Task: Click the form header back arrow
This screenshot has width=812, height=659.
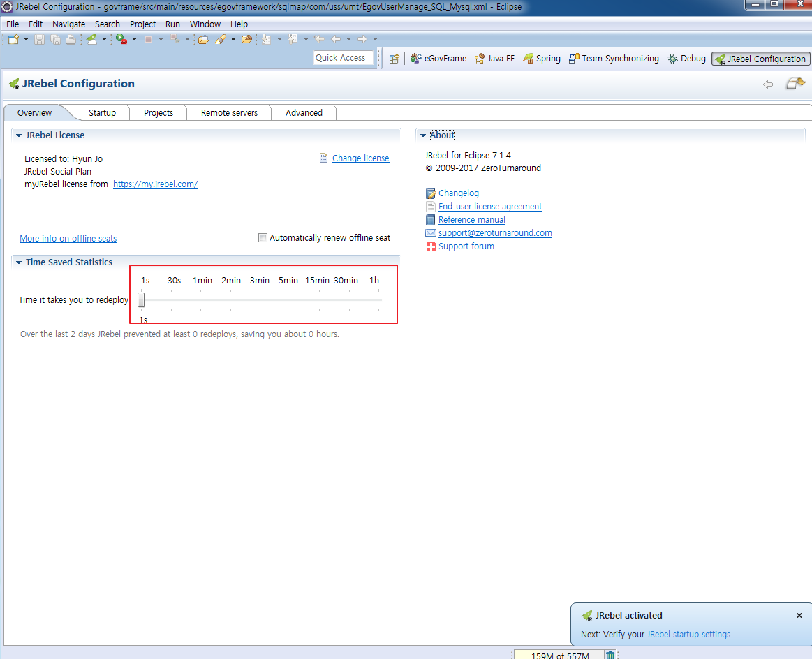Action: (x=768, y=84)
